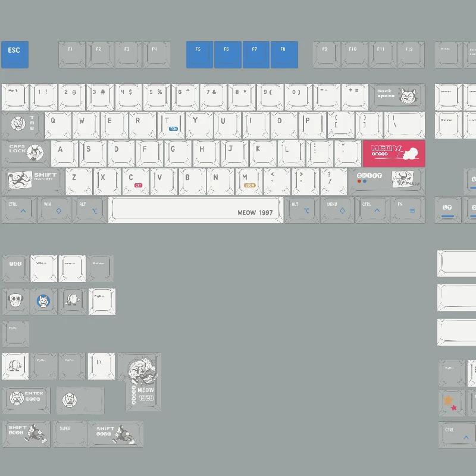Click the LT arrow keycap with blue bar
The image size is (476, 476).
[x=448, y=210]
